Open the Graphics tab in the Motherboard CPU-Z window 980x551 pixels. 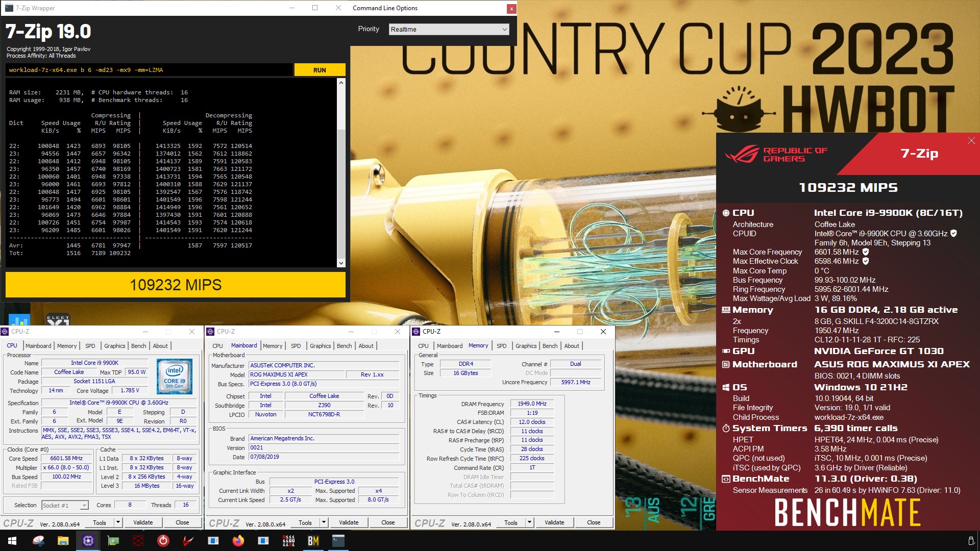tap(320, 346)
